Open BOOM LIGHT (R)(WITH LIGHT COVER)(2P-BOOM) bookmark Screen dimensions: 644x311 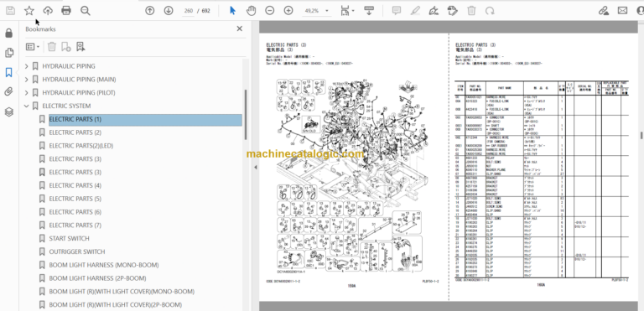(x=116, y=305)
